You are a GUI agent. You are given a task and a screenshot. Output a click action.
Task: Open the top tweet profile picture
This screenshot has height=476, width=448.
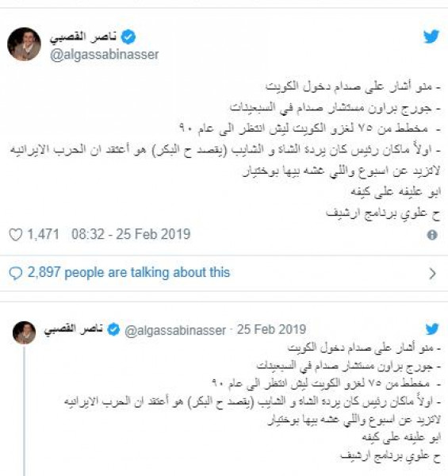coord(25,44)
